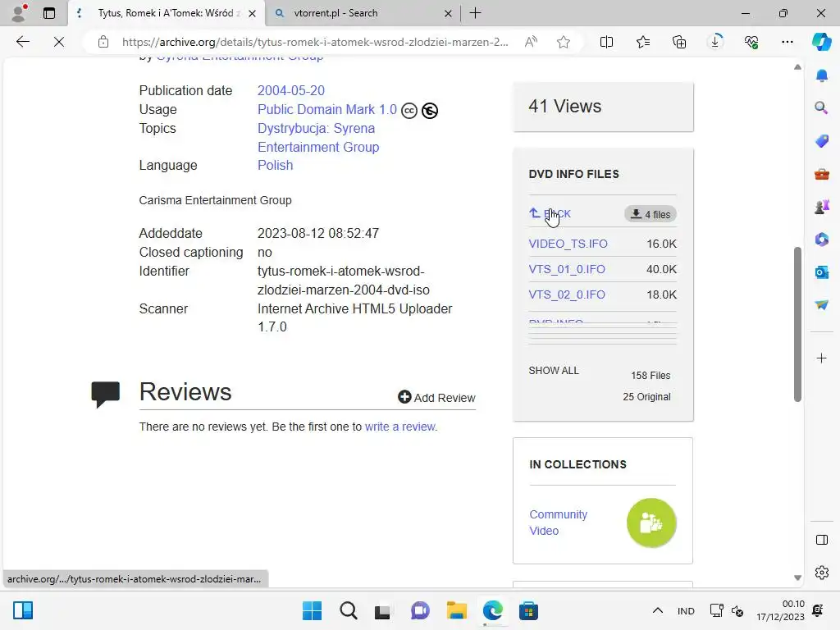Screen dimensions: 840x630
Task: Open the profile avatar
Action: [20, 13]
